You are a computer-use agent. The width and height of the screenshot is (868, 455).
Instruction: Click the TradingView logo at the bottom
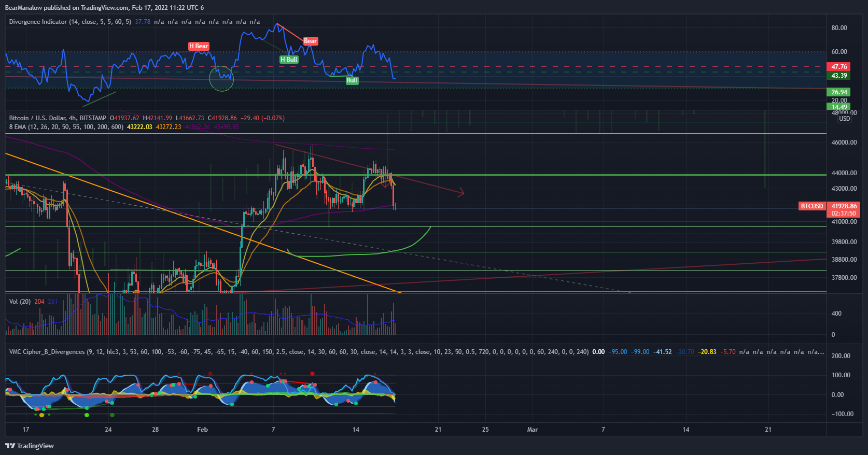tap(30, 446)
